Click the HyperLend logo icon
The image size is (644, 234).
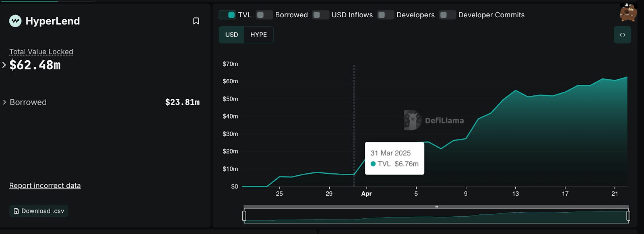15,21
